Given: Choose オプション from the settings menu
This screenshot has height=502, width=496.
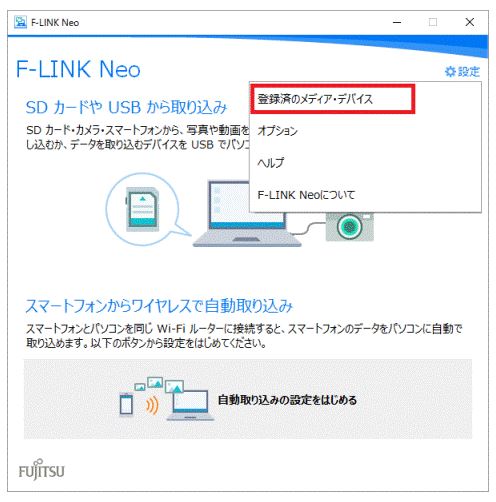Looking at the screenshot, I should tap(365, 131).
